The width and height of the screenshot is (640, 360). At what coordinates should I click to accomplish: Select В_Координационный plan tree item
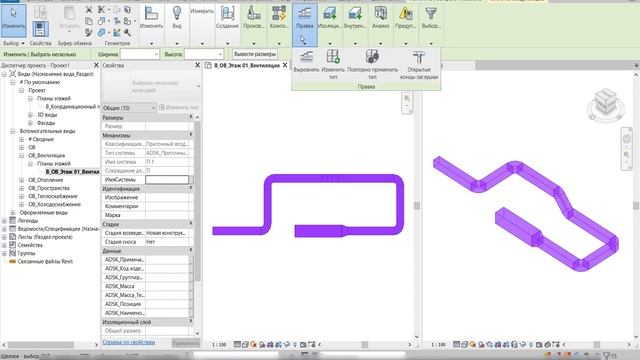[x=72, y=107]
